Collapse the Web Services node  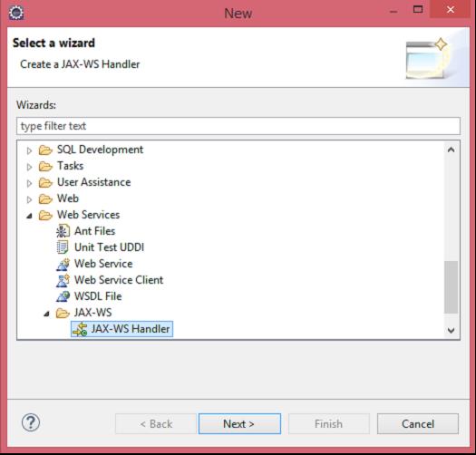(x=29, y=216)
